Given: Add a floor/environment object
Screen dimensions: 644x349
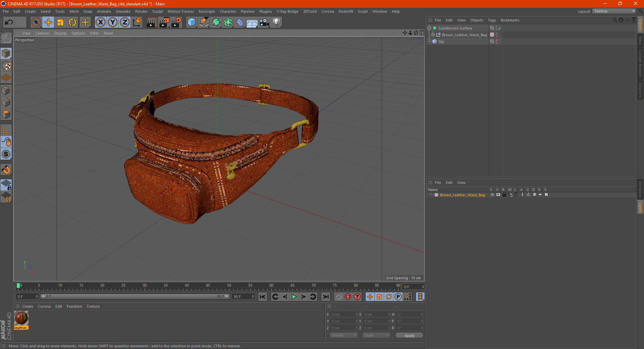Looking at the screenshot, I should point(252,22).
